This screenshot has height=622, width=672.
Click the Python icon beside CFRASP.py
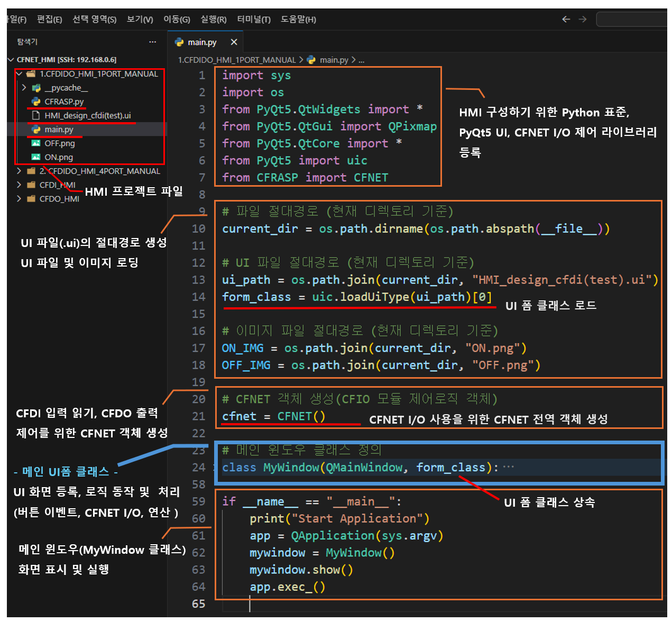pyautogui.click(x=36, y=102)
